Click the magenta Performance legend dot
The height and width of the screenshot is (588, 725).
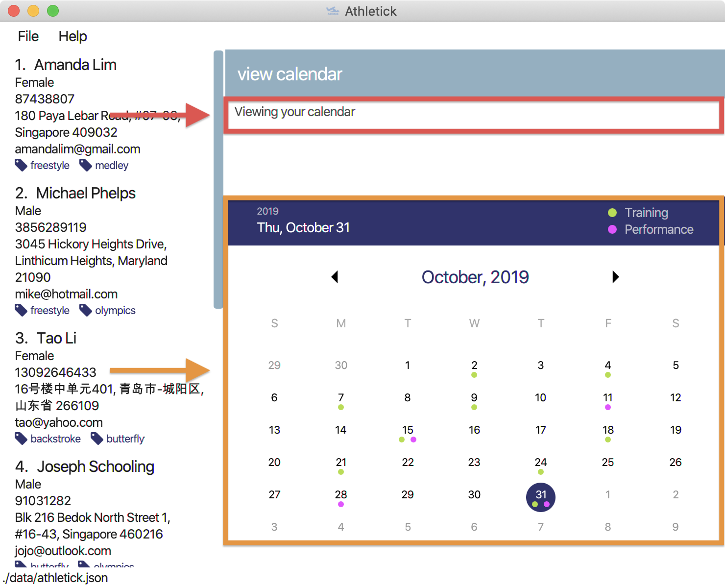[612, 229]
